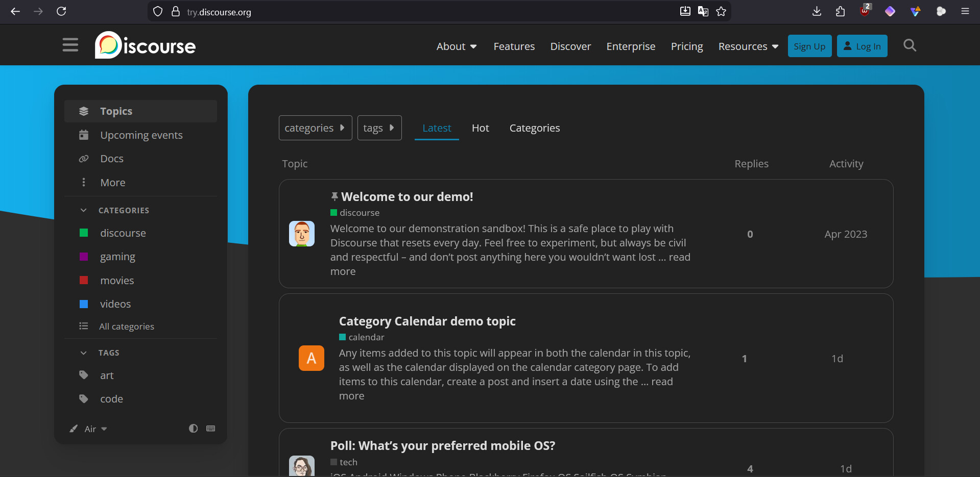The height and width of the screenshot is (477, 980).
Task: Open the Pricing menu item
Action: 686,46
